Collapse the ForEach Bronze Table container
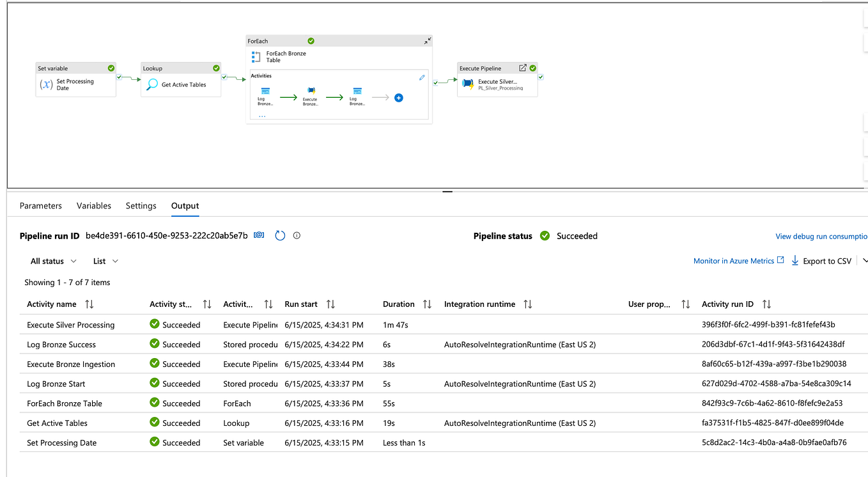Viewport: 868px width, 477px height. (426, 40)
